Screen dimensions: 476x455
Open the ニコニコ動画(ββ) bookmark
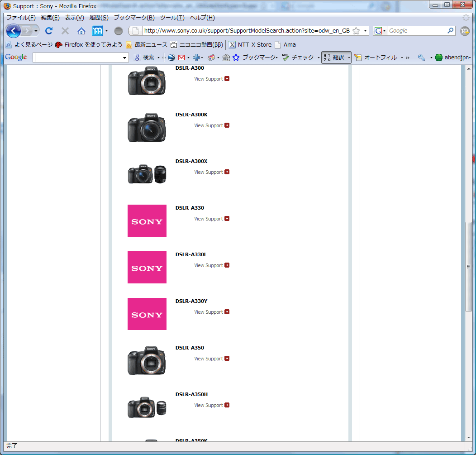(197, 45)
